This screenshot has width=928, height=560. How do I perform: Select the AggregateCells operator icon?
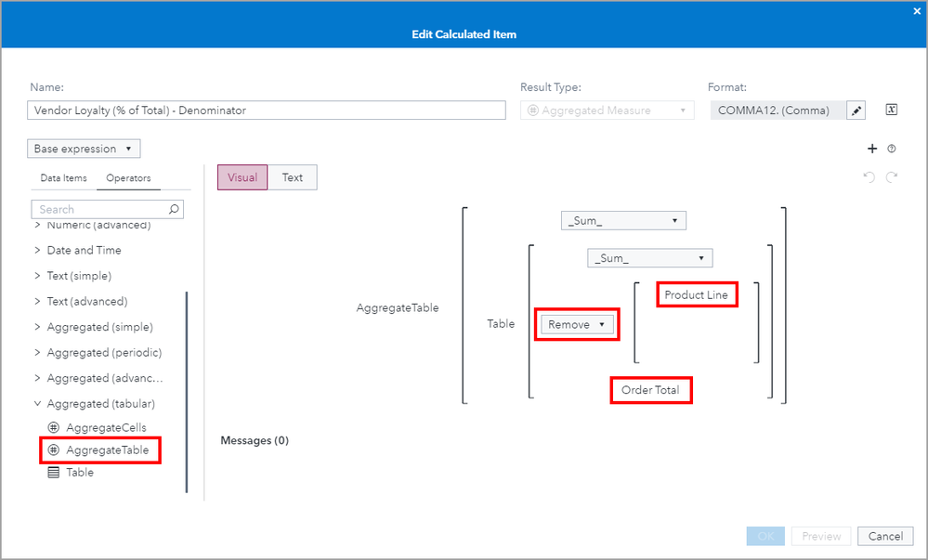(53, 427)
